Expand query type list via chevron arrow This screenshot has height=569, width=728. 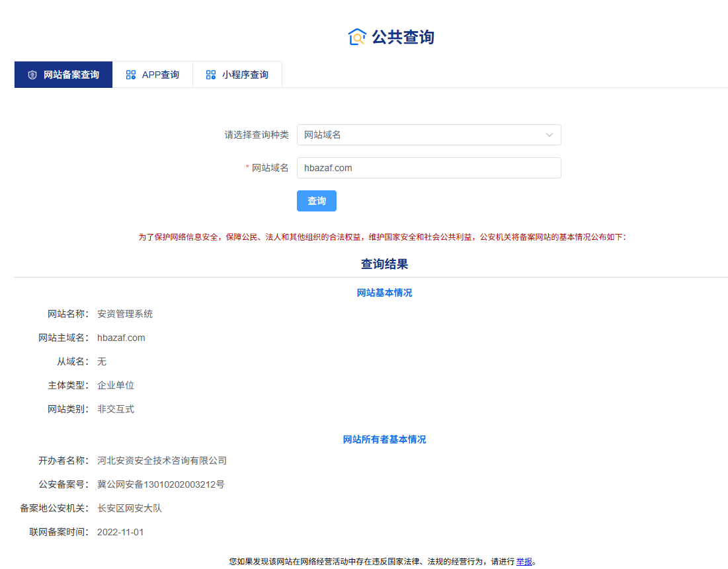point(549,135)
